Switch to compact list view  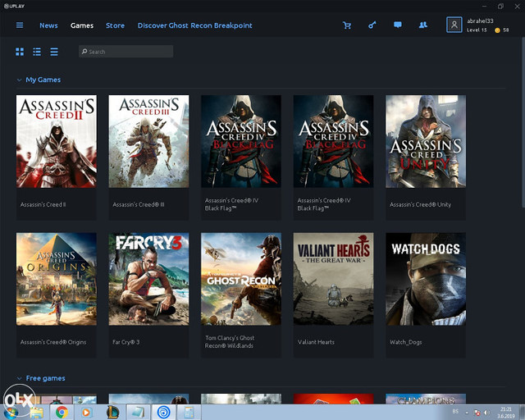(x=54, y=52)
